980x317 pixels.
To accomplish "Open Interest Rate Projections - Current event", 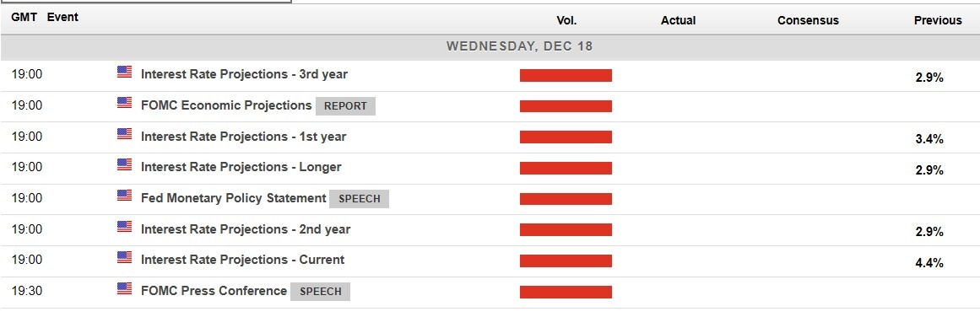I will 242,260.
